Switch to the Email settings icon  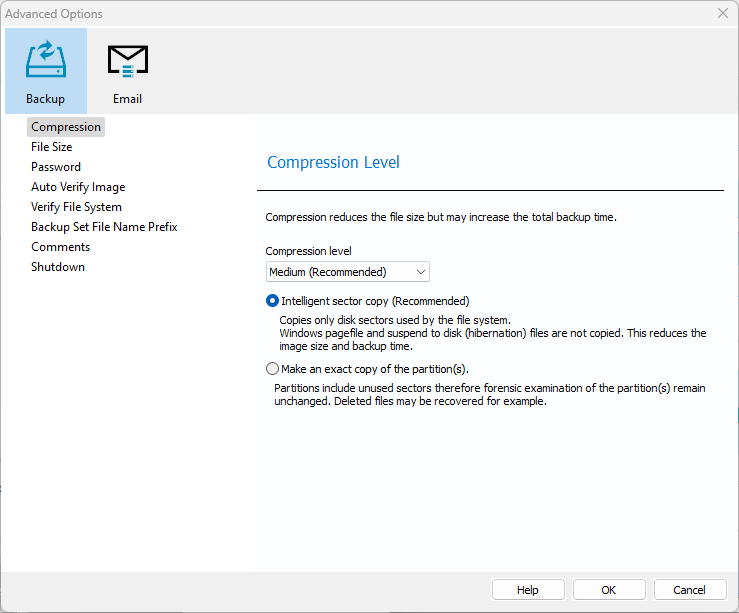127,71
